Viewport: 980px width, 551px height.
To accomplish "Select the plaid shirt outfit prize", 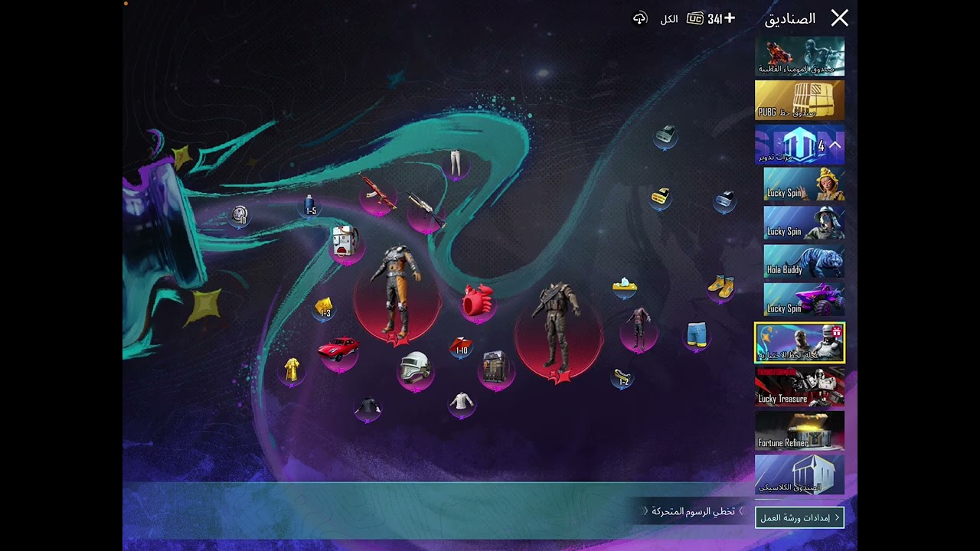I will (x=639, y=328).
